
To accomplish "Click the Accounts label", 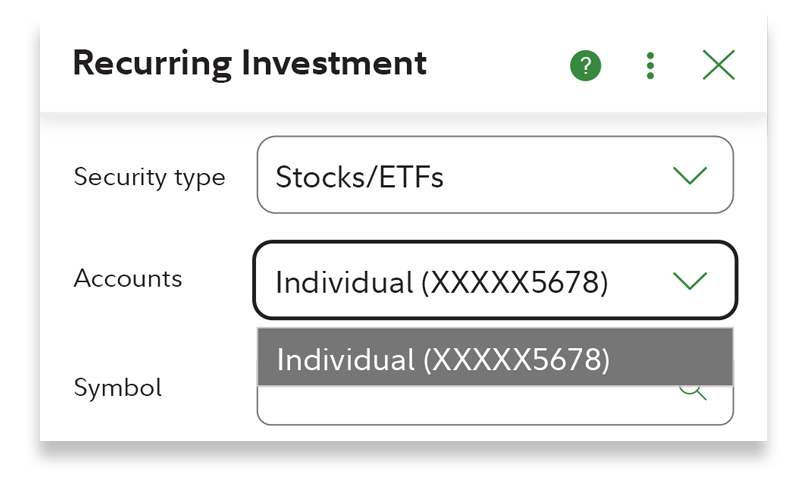I will [128, 279].
